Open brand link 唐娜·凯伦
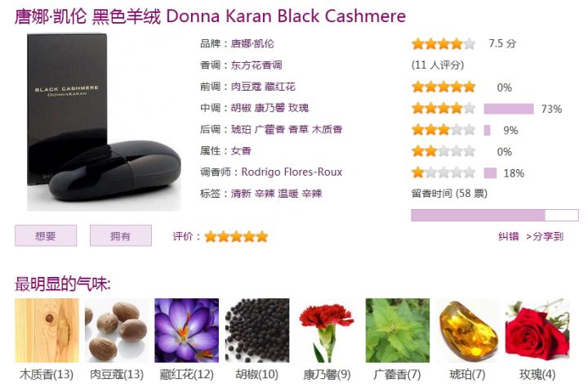Viewport: 588px width, 384px height. 252,43
